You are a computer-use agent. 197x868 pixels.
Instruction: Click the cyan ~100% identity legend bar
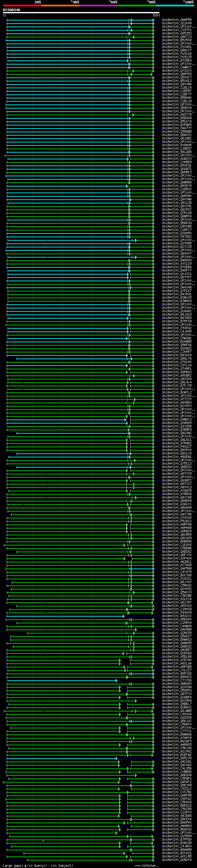point(175,6)
